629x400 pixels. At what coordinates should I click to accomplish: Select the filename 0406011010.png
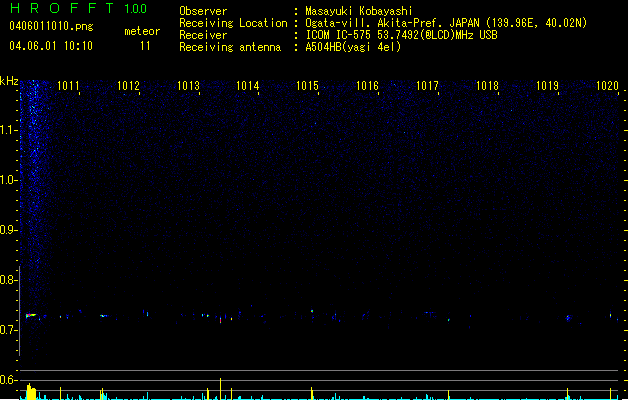(x=51, y=26)
